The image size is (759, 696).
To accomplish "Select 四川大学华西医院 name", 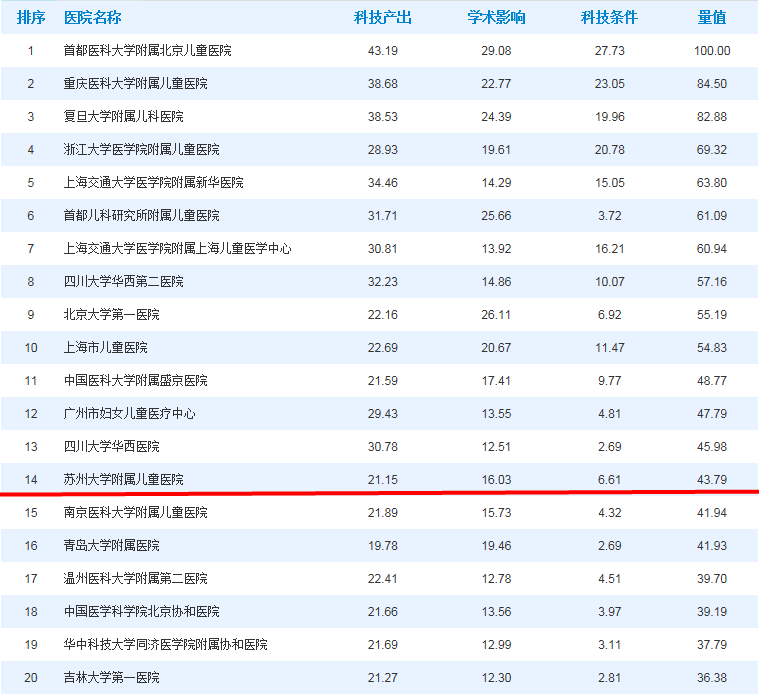I will [x=111, y=446].
